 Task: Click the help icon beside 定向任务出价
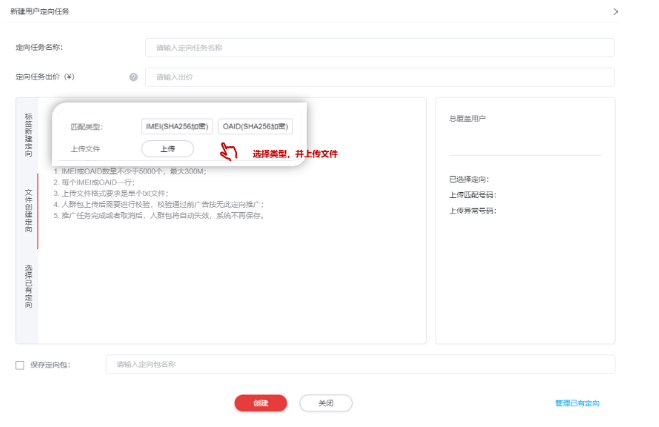point(133,77)
